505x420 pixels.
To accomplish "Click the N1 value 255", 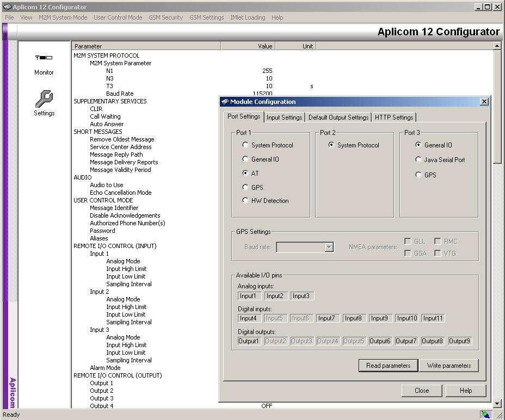I will 267,71.
